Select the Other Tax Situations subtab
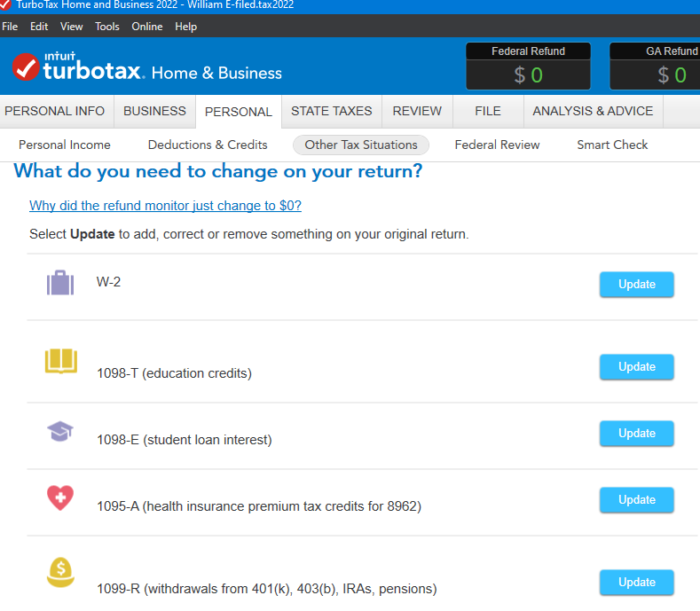The width and height of the screenshot is (700, 611). 361,145
